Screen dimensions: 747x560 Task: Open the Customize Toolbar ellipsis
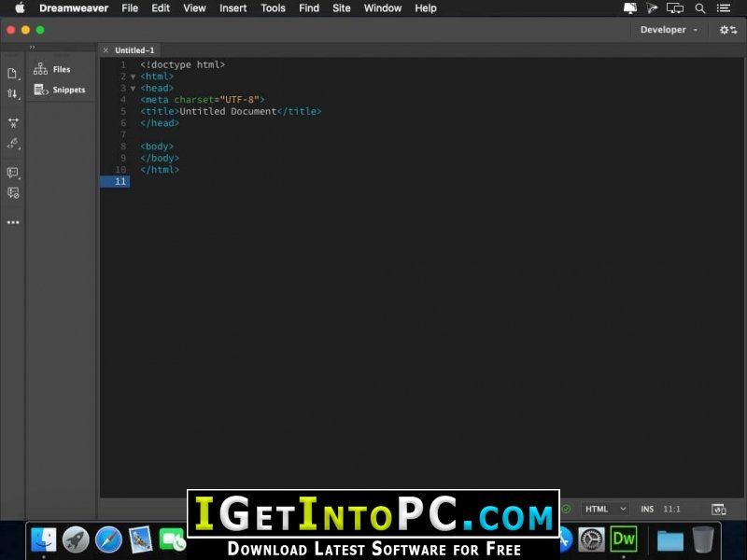point(13,222)
